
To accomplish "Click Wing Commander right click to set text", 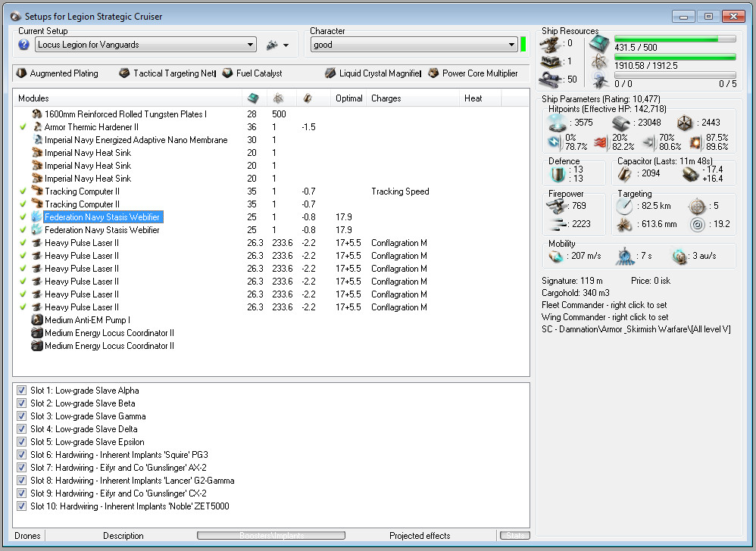I will point(605,317).
